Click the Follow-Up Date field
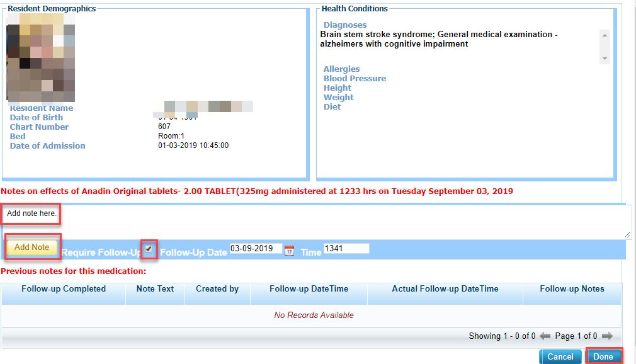Screen dimensions: 636x364 tap(255, 249)
